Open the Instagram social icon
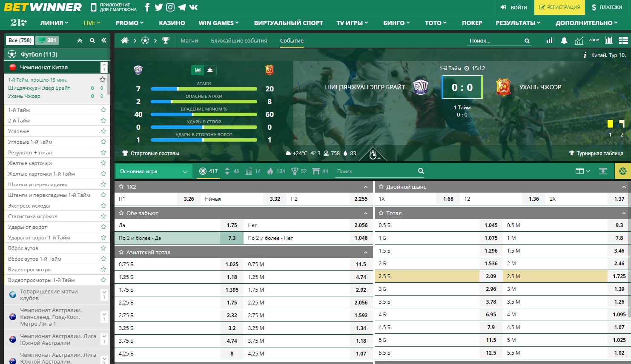This screenshot has height=364, width=631. click(170, 7)
